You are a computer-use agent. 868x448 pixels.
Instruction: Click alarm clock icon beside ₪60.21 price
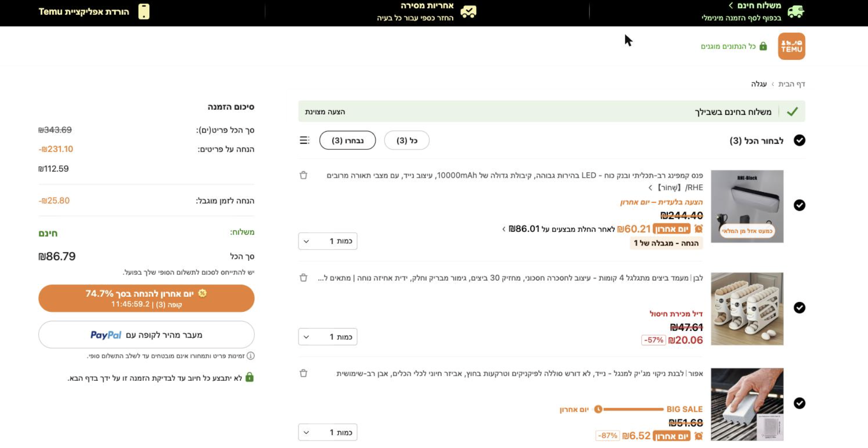click(698, 229)
